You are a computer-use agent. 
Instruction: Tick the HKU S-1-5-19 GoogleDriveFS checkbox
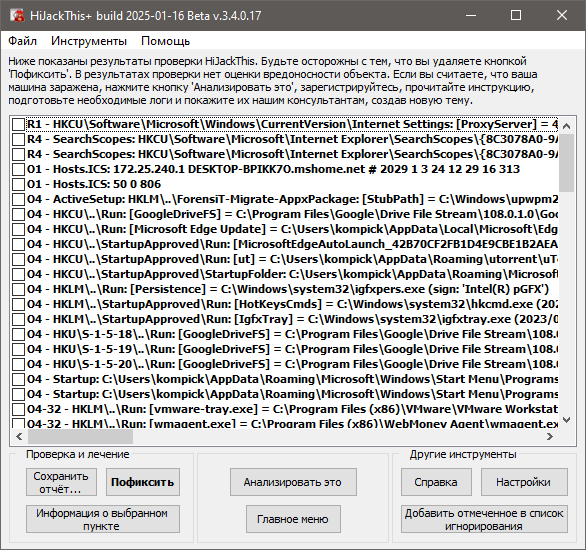tap(18, 349)
